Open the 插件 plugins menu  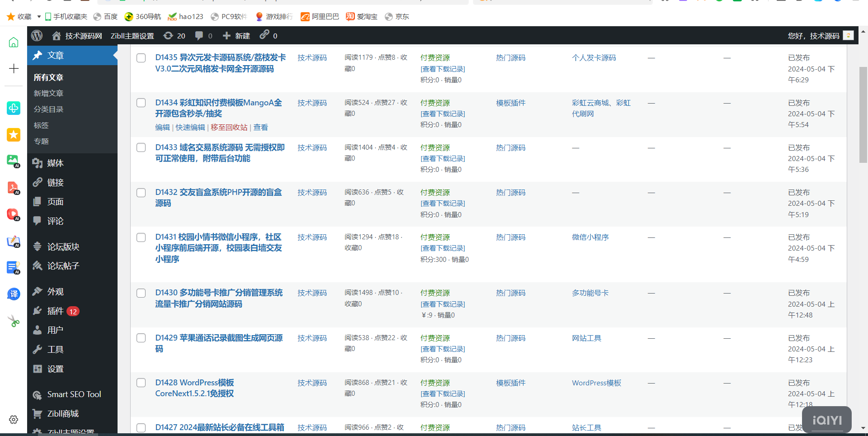point(55,311)
